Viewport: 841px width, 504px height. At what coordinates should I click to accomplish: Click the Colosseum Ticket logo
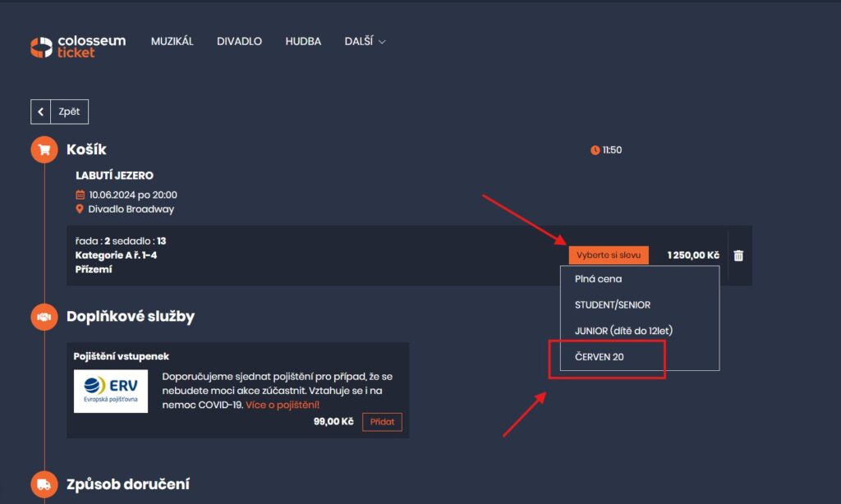tap(77, 47)
